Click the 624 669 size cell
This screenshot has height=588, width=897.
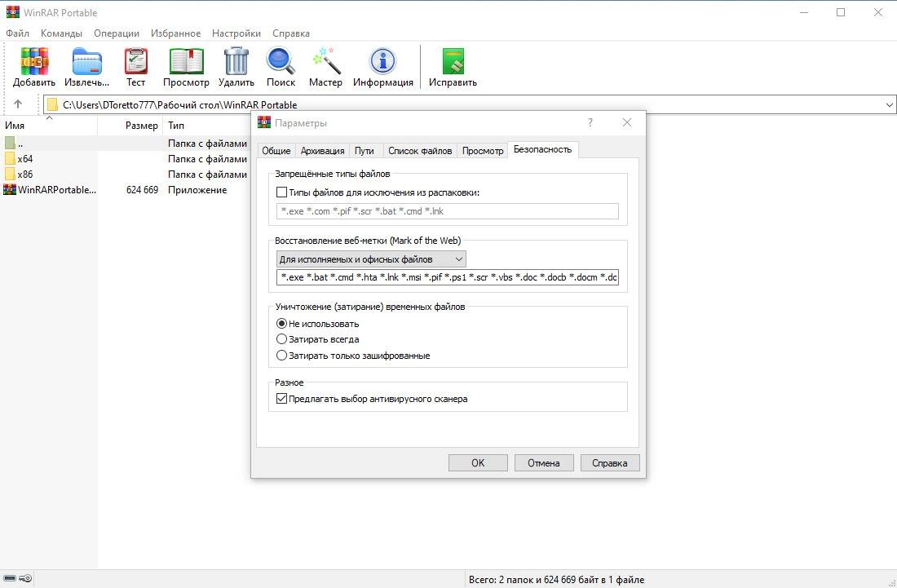(142, 190)
